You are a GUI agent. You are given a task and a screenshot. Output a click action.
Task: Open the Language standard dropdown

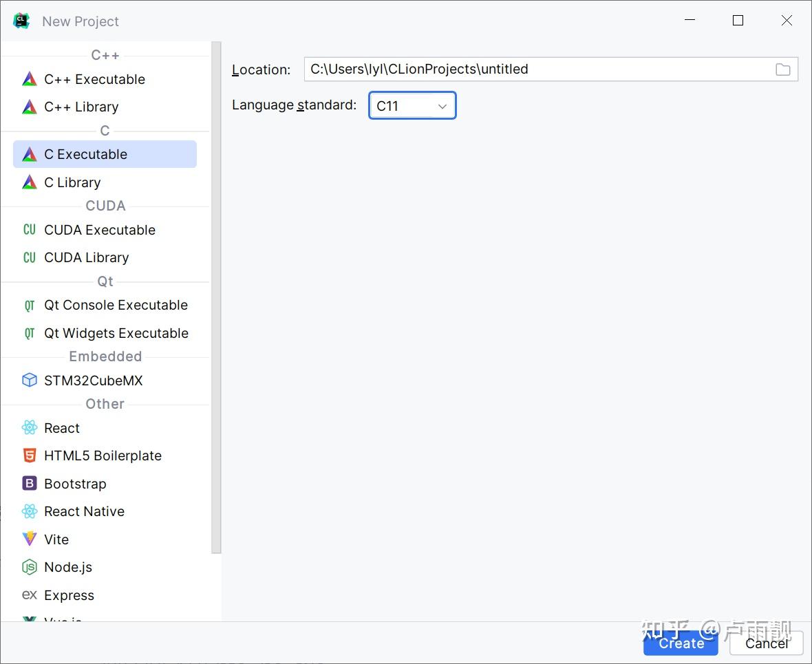[412, 106]
